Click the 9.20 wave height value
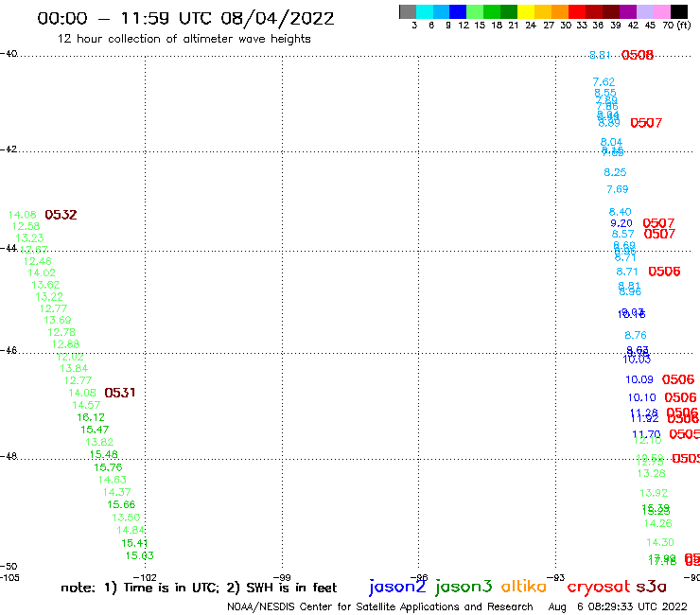The height and width of the screenshot is (615, 700). click(x=621, y=223)
